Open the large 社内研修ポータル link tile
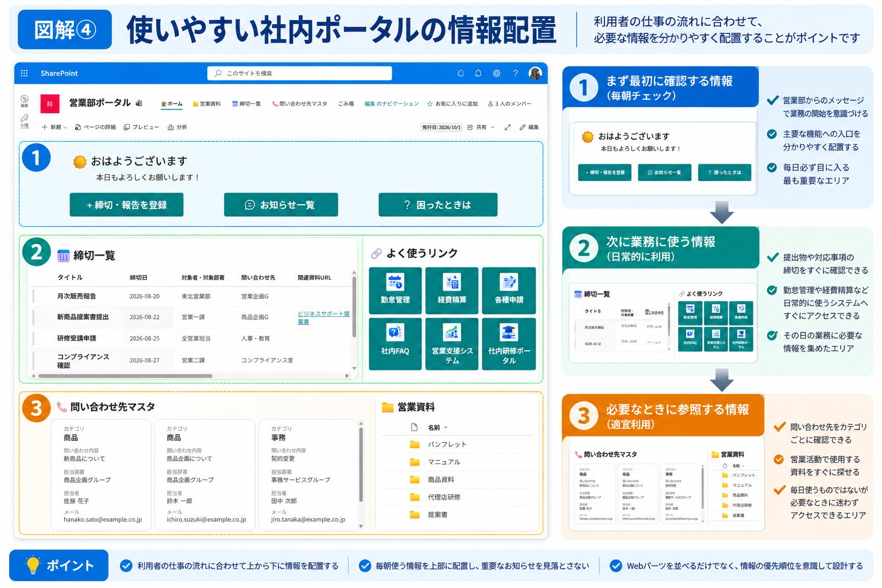882x588 pixels. click(509, 344)
